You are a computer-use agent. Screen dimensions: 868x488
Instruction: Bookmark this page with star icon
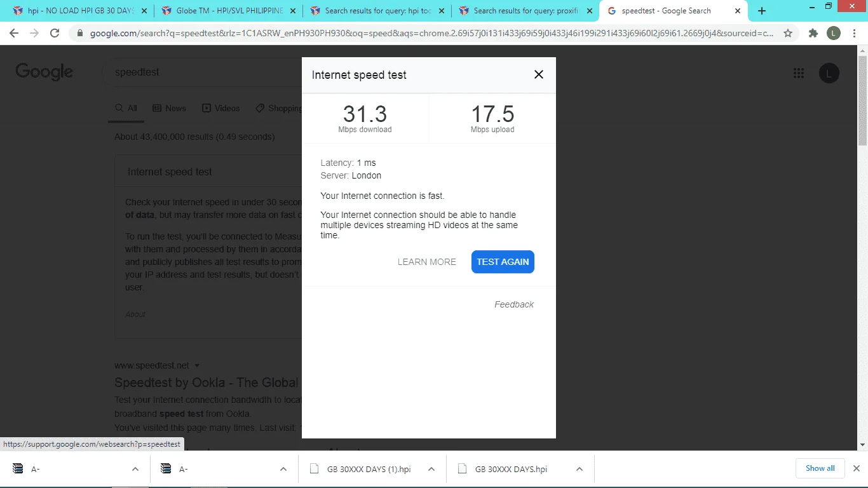788,34
